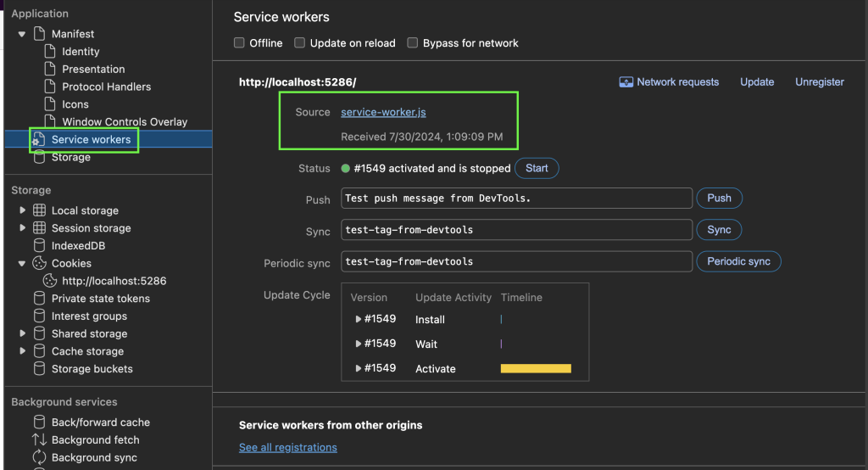Click the Service workers gear-file icon

coord(39,140)
